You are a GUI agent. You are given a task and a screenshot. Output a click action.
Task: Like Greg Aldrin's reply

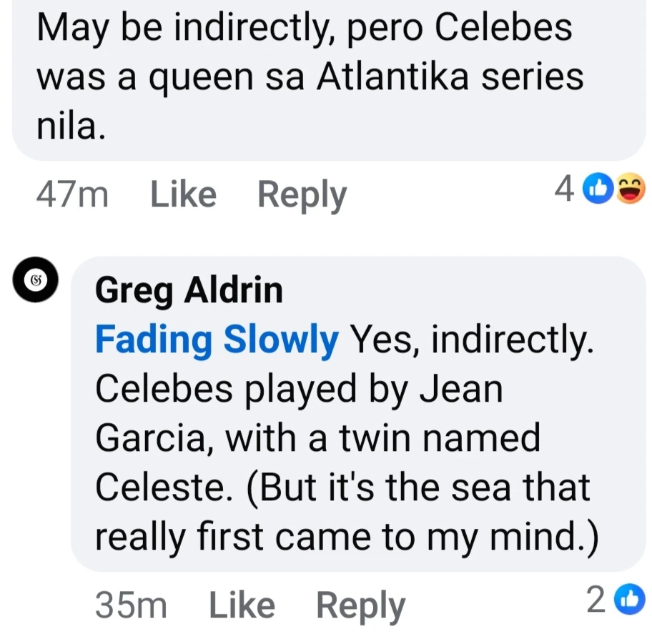coord(242,605)
